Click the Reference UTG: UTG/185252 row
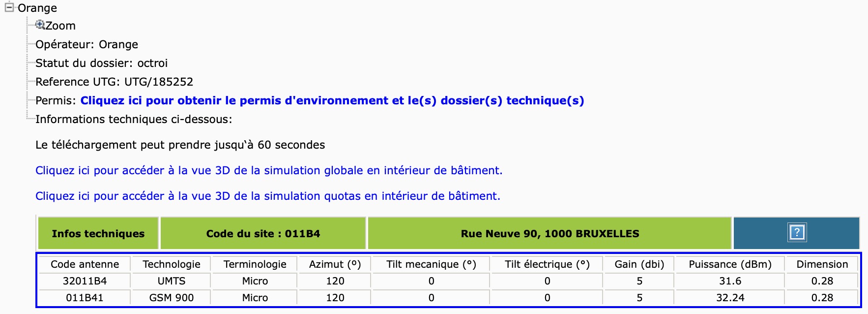 click(114, 82)
